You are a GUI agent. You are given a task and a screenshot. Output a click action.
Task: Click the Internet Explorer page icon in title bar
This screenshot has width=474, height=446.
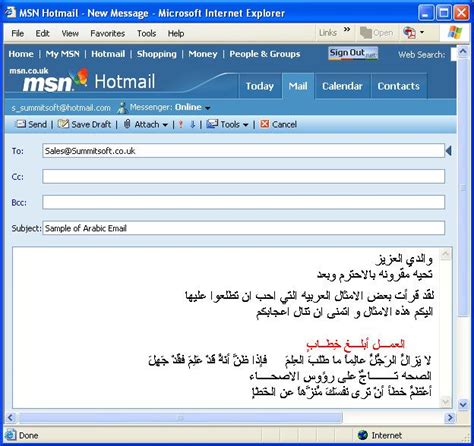pyautogui.click(x=10, y=13)
